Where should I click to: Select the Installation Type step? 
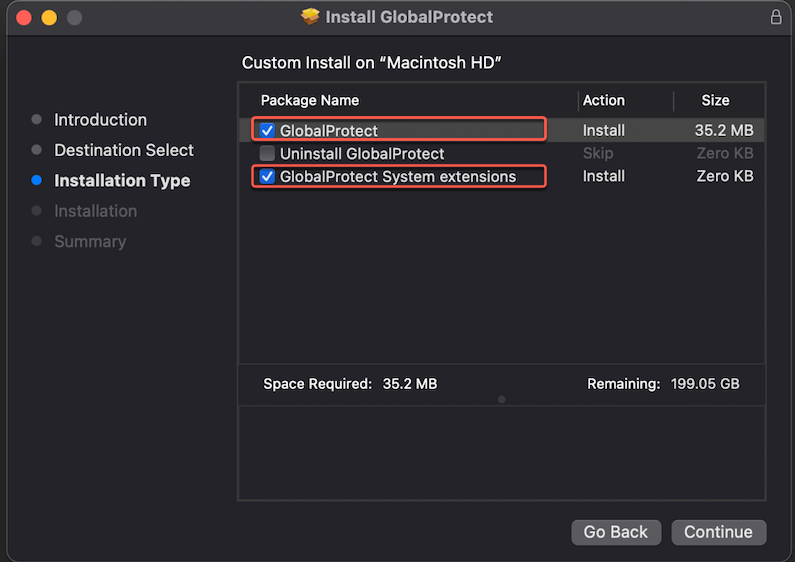tap(122, 181)
